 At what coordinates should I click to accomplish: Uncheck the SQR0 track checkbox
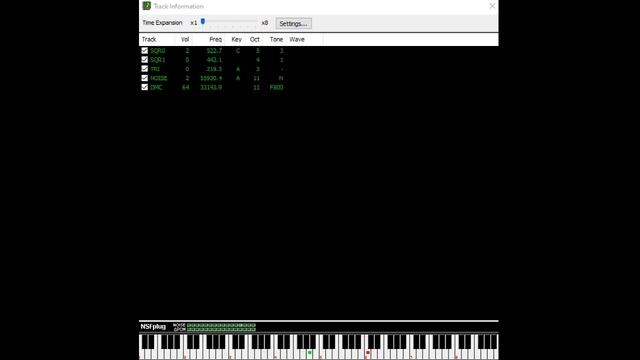[x=144, y=51]
